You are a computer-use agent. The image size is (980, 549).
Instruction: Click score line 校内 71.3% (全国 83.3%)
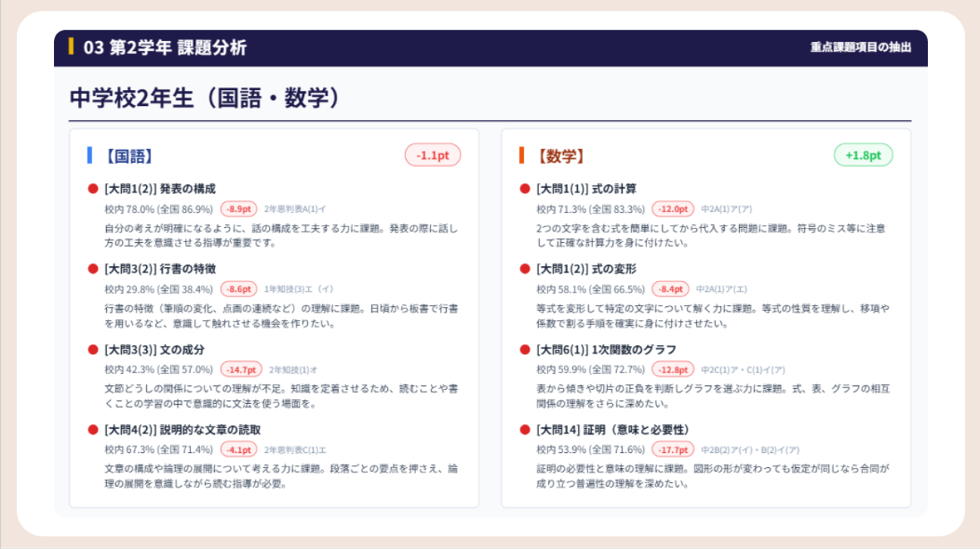pyautogui.click(x=591, y=209)
